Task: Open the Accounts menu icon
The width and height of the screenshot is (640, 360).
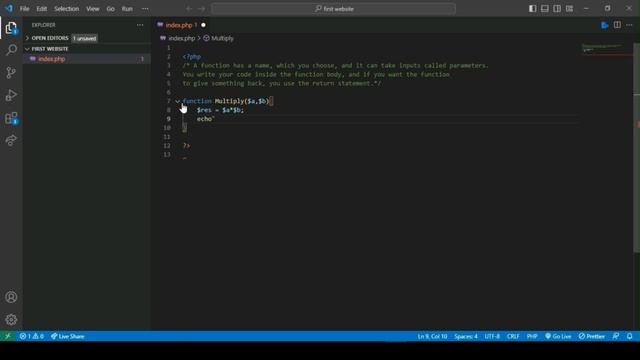Action: (x=11, y=297)
